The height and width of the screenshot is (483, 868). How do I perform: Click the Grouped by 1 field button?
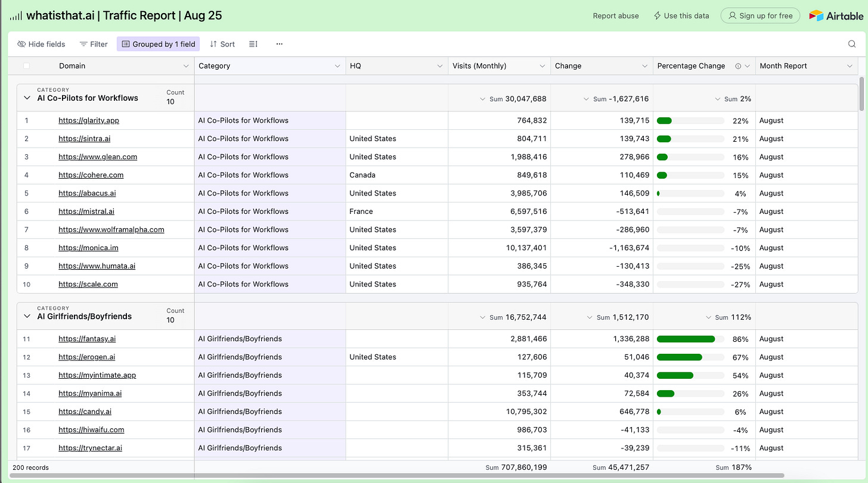coord(159,44)
